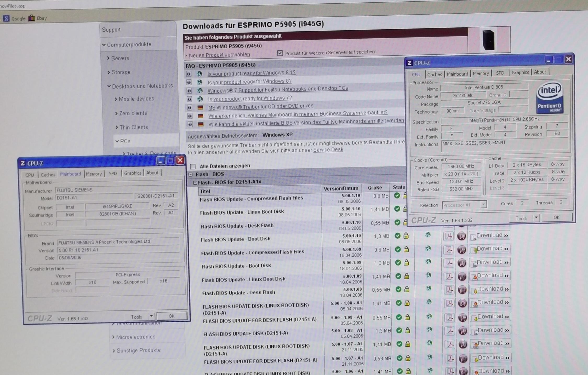
Task: Click German flag icon beside MS Windows Treiber link
Action: click(x=200, y=107)
